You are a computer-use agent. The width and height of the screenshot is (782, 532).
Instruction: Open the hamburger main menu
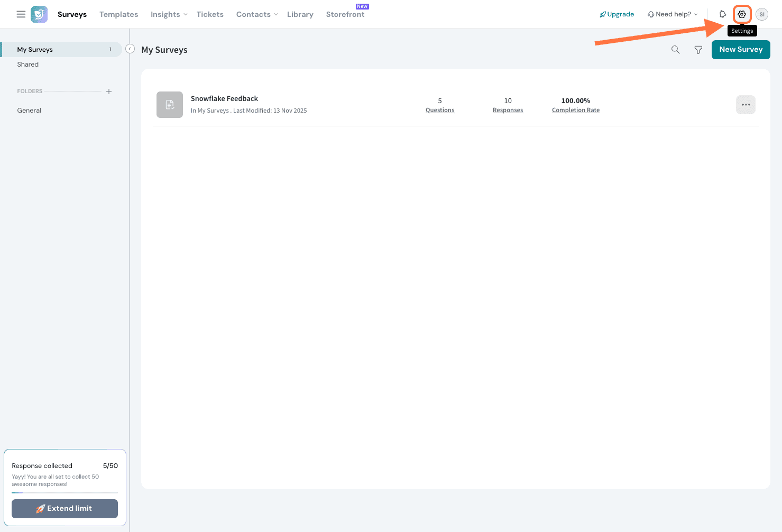(21, 14)
